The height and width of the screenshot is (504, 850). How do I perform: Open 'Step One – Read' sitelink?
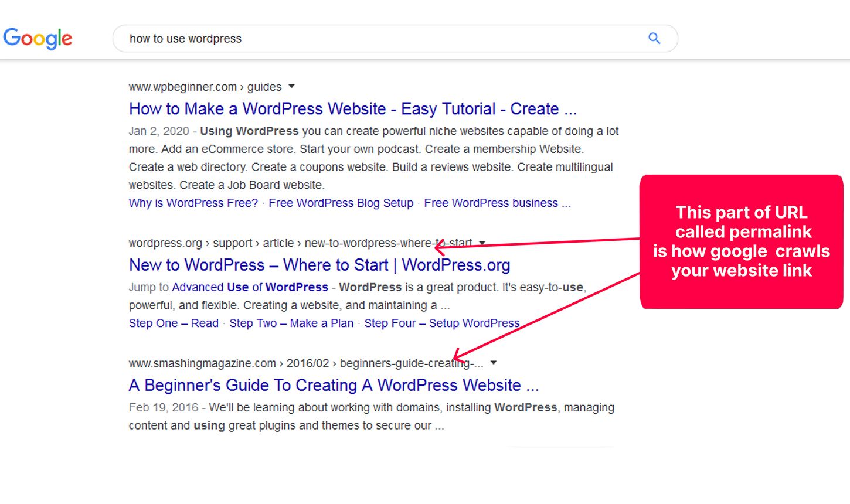pos(174,323)
